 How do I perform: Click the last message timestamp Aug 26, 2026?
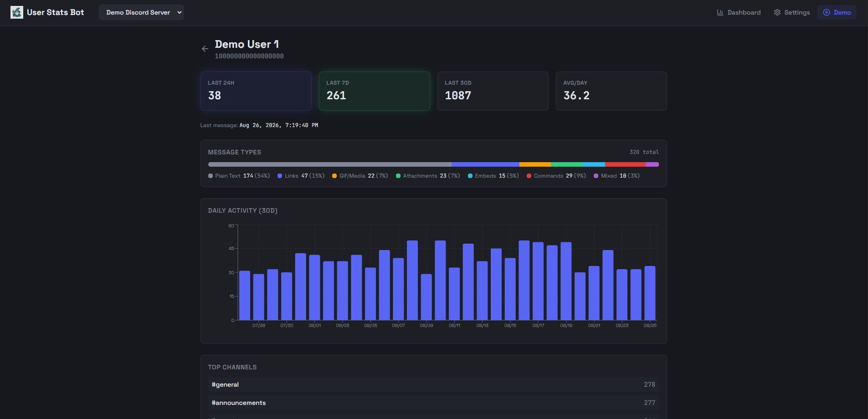click(278, 125)
